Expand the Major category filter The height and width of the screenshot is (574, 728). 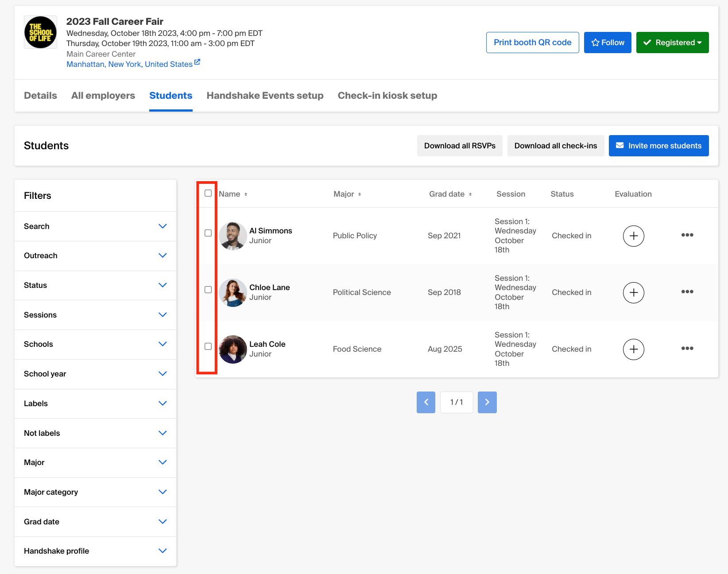point(95,492)
